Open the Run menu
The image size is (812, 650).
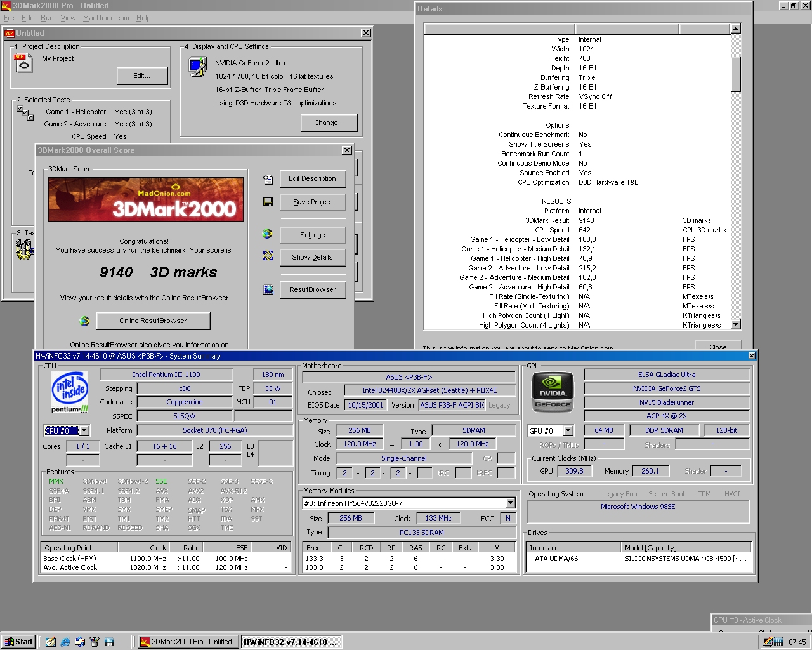pos(48,18)
